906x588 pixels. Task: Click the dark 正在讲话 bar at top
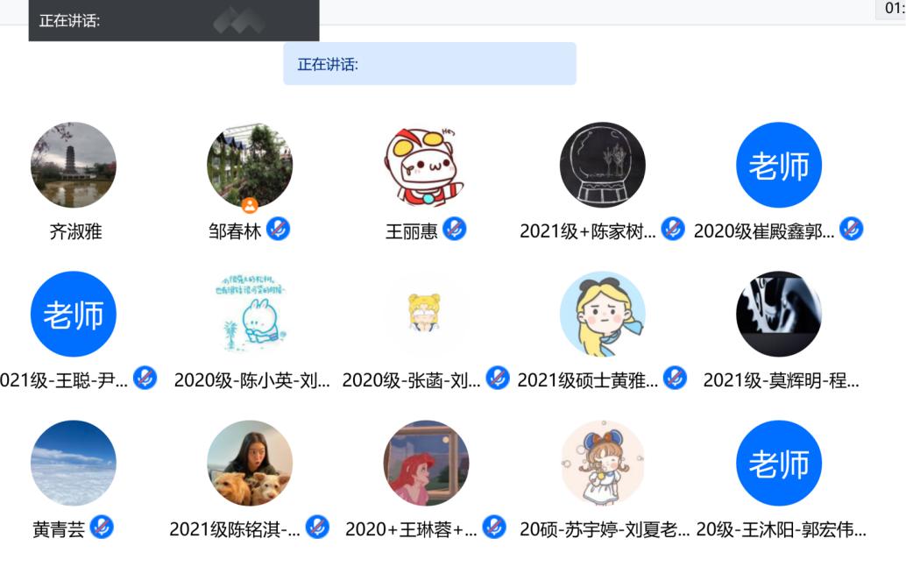(173, 20)
